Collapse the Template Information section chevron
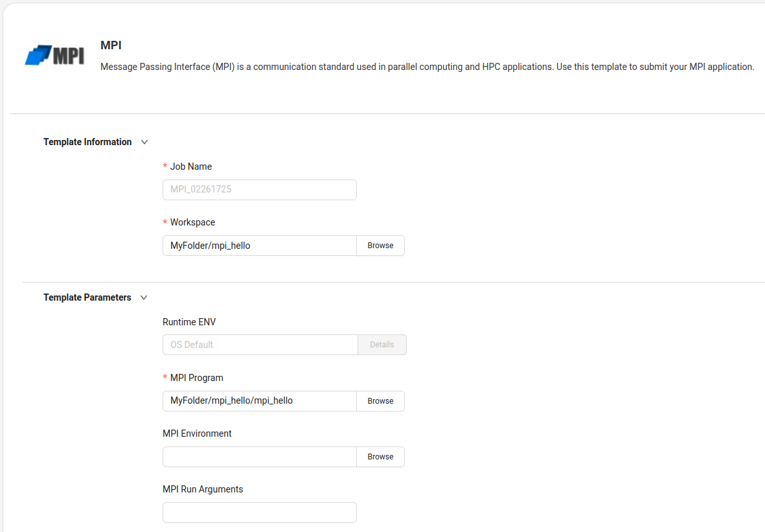The image size is (765, 532). click(x=144, y=142)
